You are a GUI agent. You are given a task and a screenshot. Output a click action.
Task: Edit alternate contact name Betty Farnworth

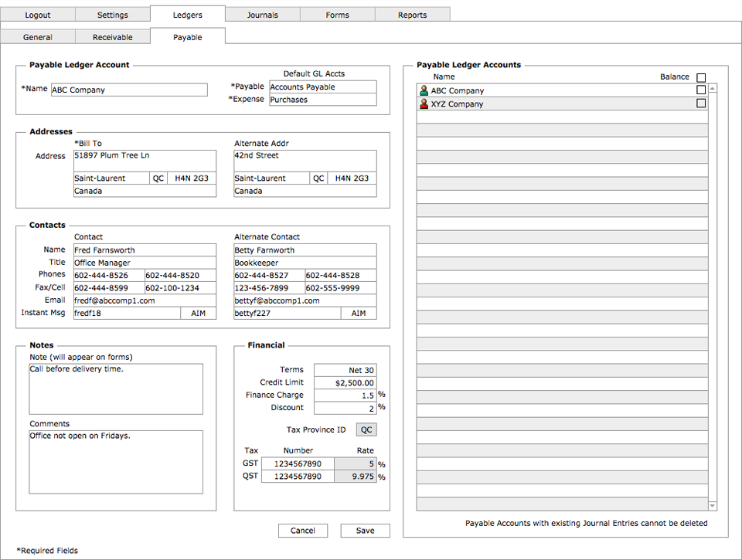(x=305, y=250)
